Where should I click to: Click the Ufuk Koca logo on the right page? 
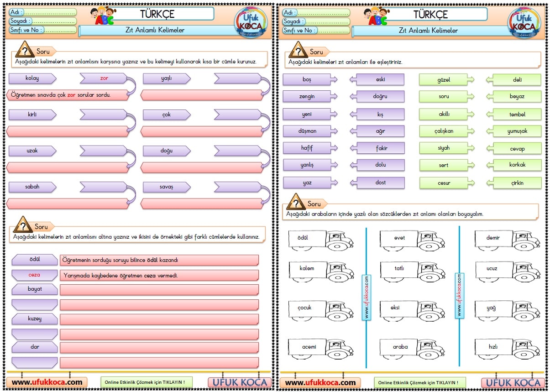524,22
